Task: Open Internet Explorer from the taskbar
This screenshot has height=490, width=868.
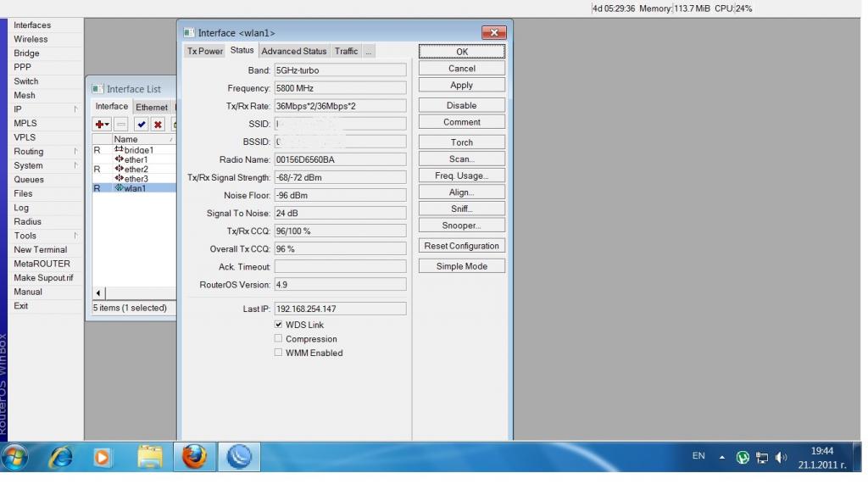Action: tap(60, 457)
